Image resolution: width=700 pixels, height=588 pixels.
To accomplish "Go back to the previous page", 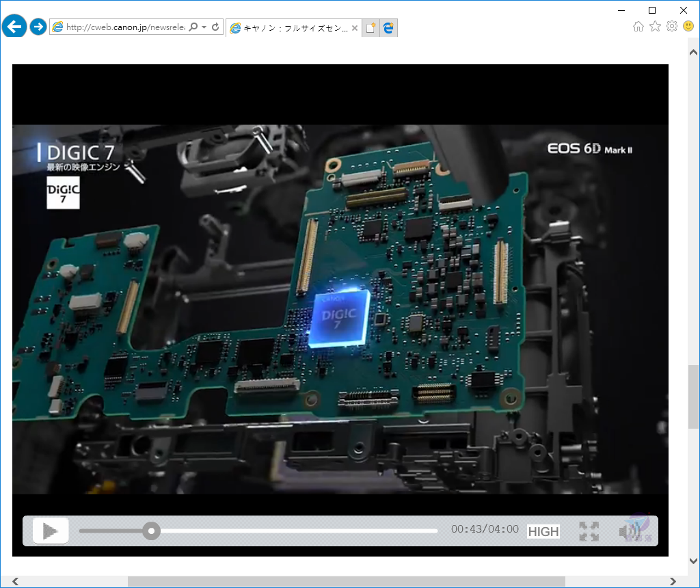I will point(14,27).
